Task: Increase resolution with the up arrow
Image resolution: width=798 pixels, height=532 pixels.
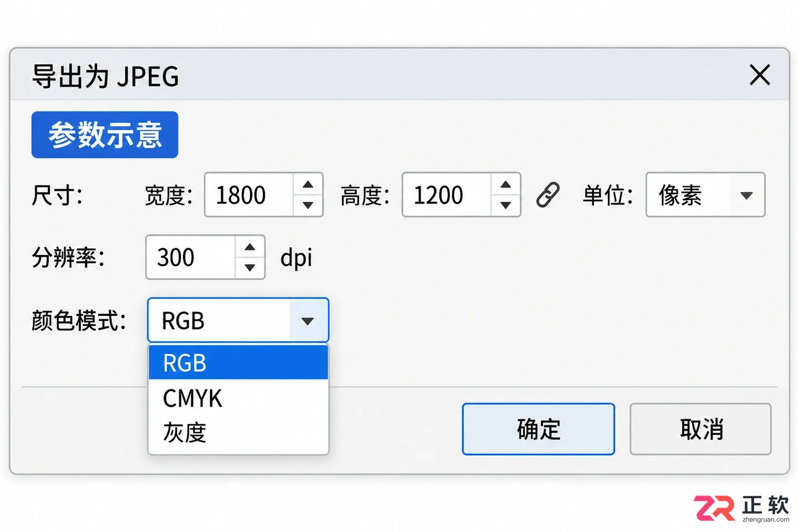Action: 250,247
